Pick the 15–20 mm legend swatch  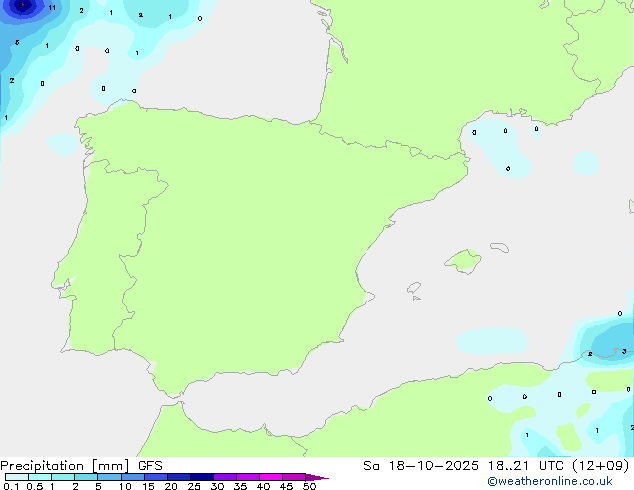tap(156, 477)
